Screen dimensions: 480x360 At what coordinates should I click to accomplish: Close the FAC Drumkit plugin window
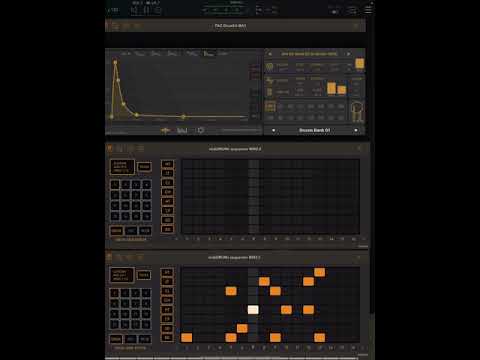pos(356,26)
